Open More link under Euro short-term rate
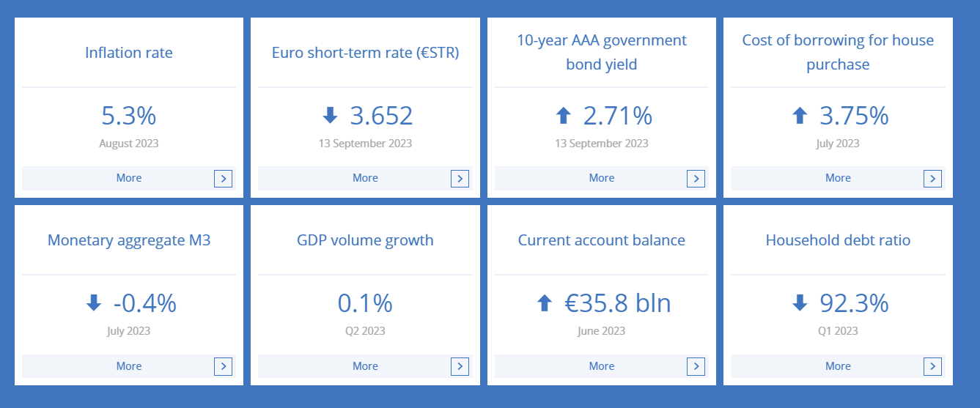The width and height of the screenshot is (980, 408). tap(365, 178)
